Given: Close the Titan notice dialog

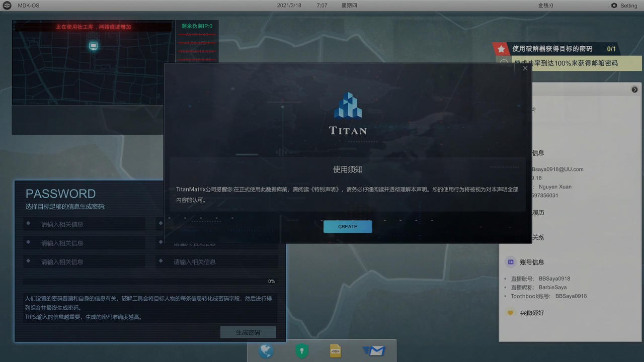Looking at the screenshot, I should coord(525,68).
